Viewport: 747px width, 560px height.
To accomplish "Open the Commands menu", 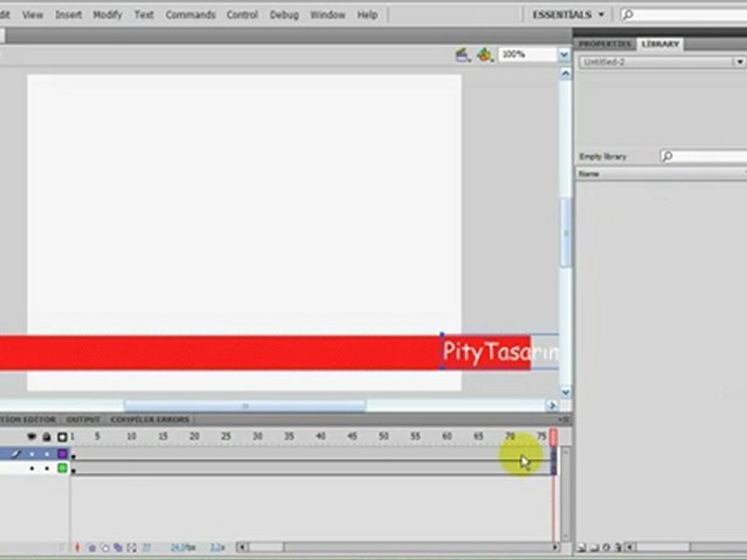I will (x=191, y=15).
